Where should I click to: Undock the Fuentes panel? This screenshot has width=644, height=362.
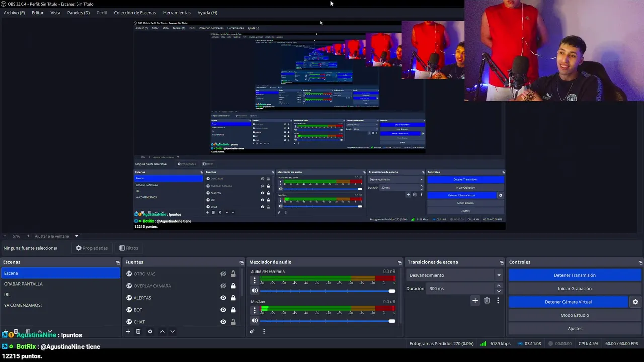(242, 262)
